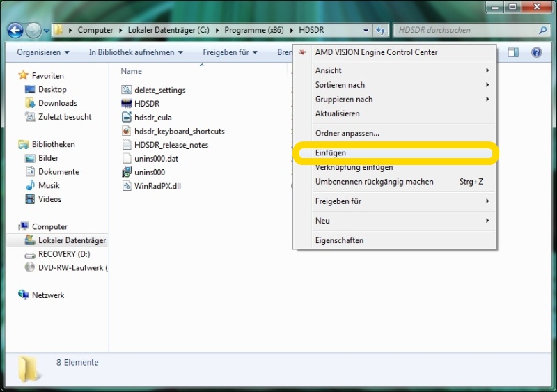Sort files by the Name column header
The width and height of the screenshot is (557, 392).
pos(132,71)
